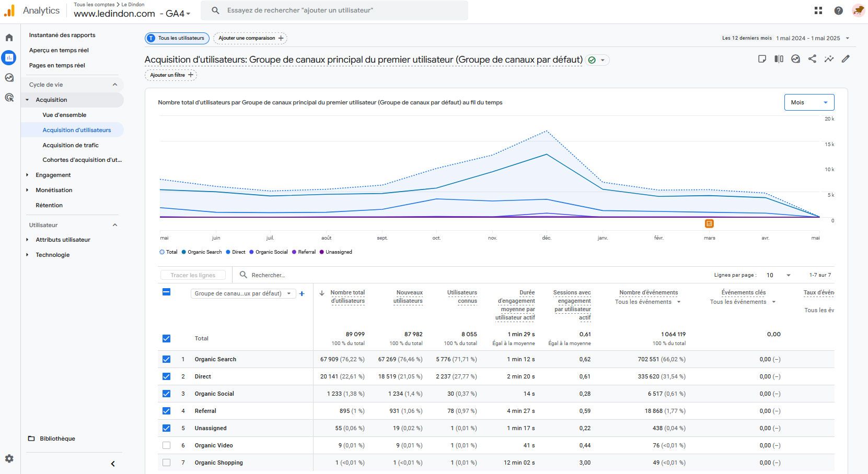Open Événements clés event filter dropdown

(x=743, y=302)
